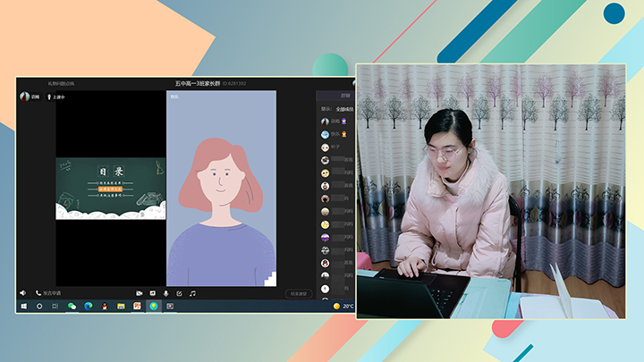The width and height of the screenshot is (644, 362).
Task: Click the phone 发言申请 request button
Action: (48, 293)
